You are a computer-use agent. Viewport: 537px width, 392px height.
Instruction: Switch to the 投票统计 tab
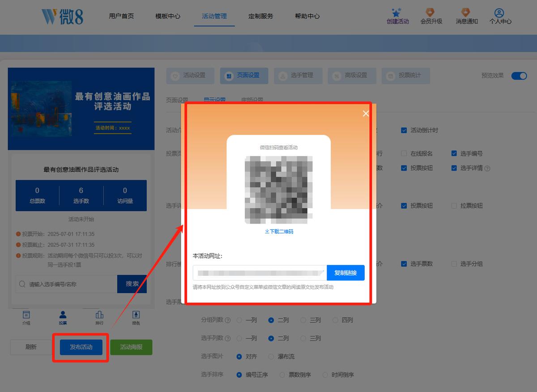(x=406, y=76)
